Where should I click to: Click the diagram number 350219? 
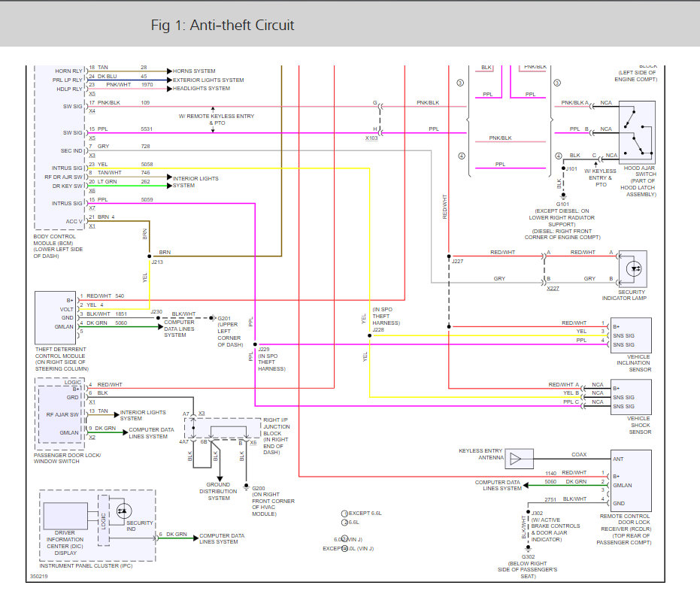pyautogui.click(x=39, y=577)
